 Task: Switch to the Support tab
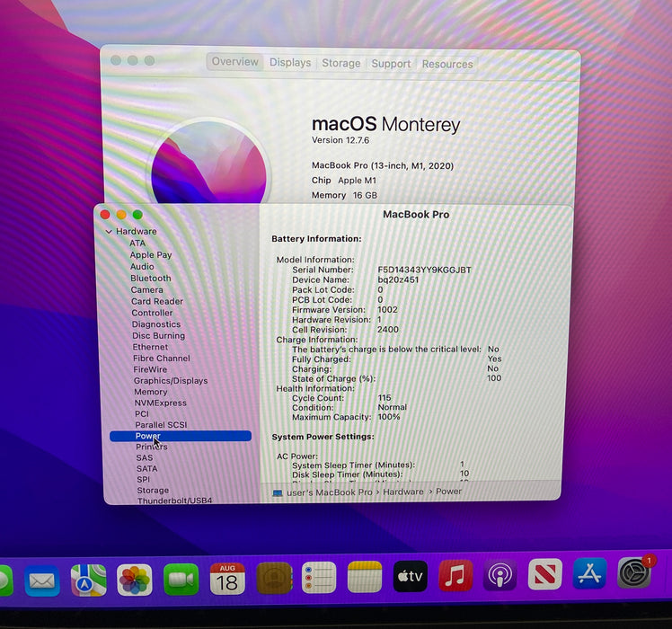(x=391, y=64)
